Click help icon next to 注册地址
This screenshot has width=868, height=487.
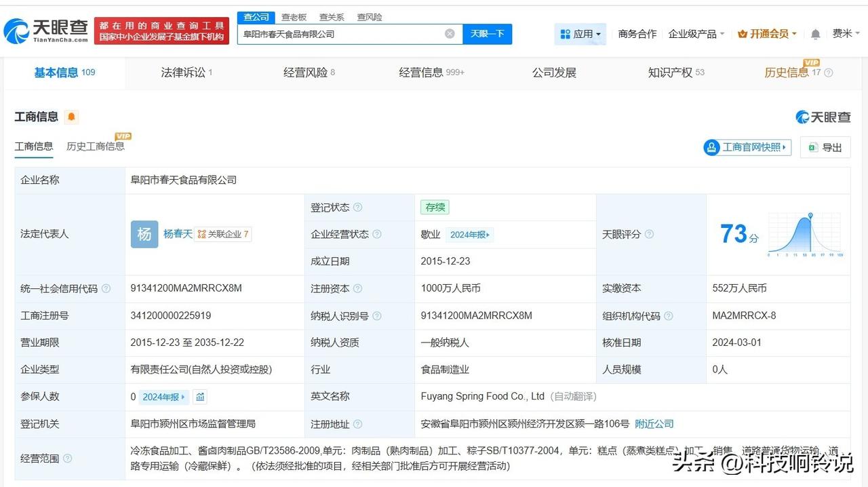coord(358,424)
